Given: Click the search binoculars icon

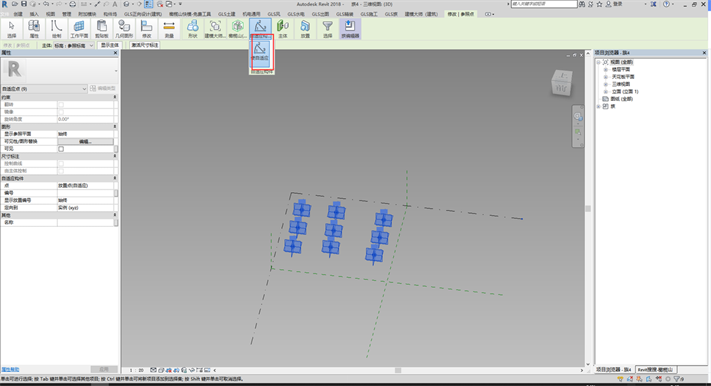Looking at the screenshot, I should tap(582, 4).
